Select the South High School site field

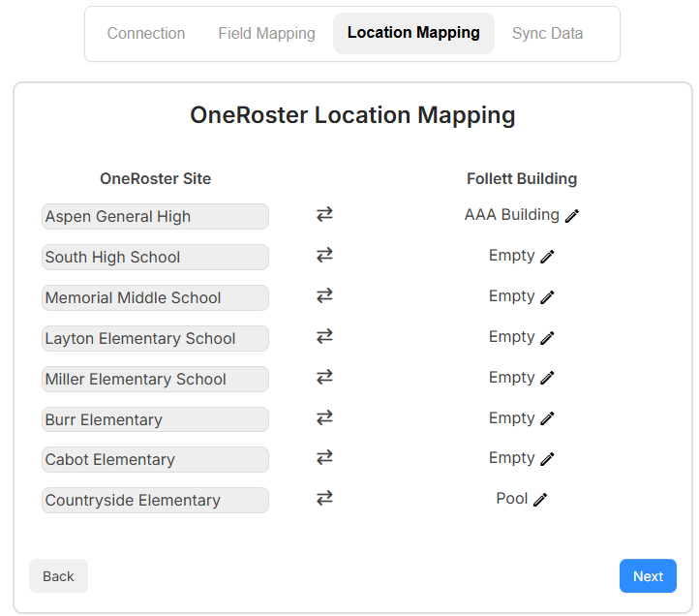(x=155, y=257)
